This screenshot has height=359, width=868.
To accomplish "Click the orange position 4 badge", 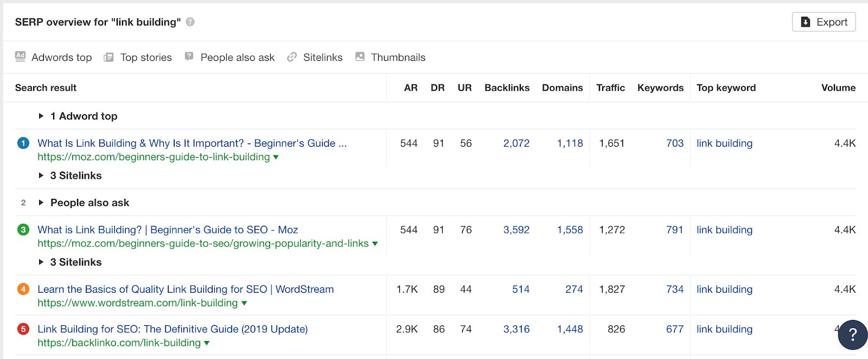I will coord(23,289).
